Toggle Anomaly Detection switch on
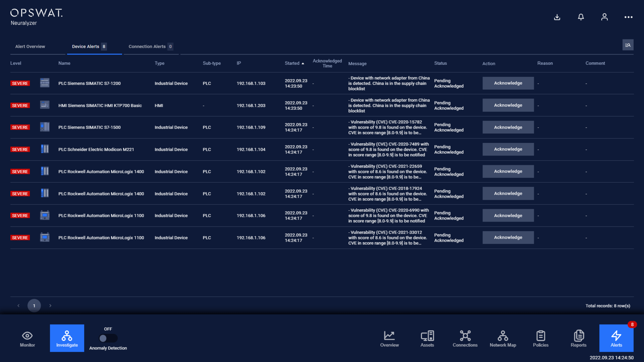Screen dimensions: 644x362 (x=108, y=338)
